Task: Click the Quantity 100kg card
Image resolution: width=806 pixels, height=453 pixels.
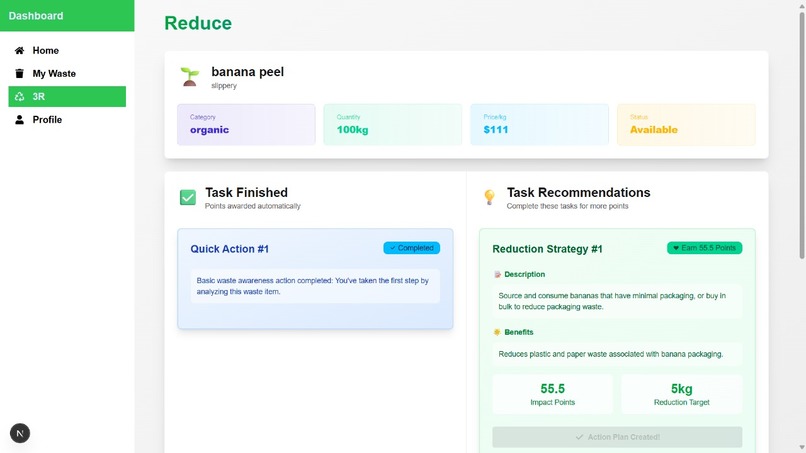Action: point(393,124)
